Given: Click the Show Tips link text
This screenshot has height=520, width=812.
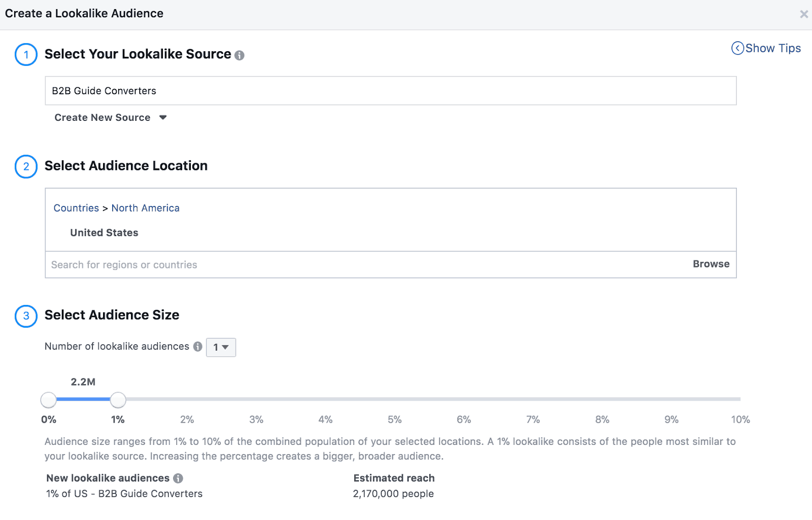Looking at the screenshot, I should tap(773, 48).
